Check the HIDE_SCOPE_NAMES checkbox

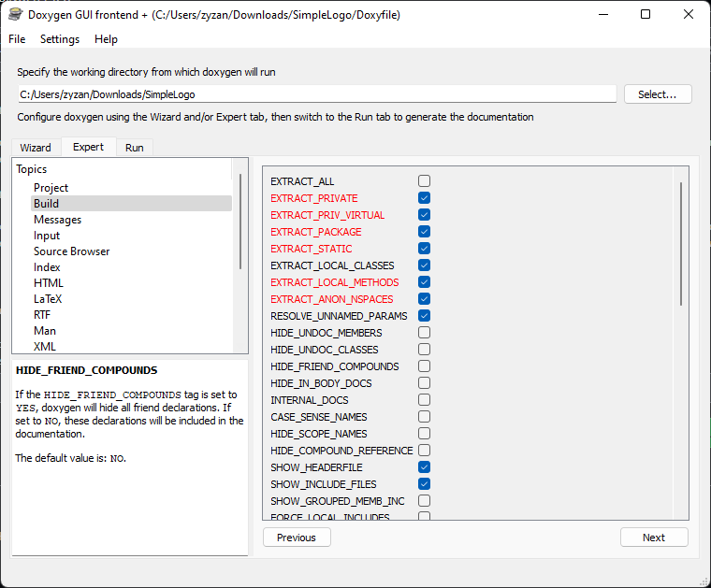point(425,434)
